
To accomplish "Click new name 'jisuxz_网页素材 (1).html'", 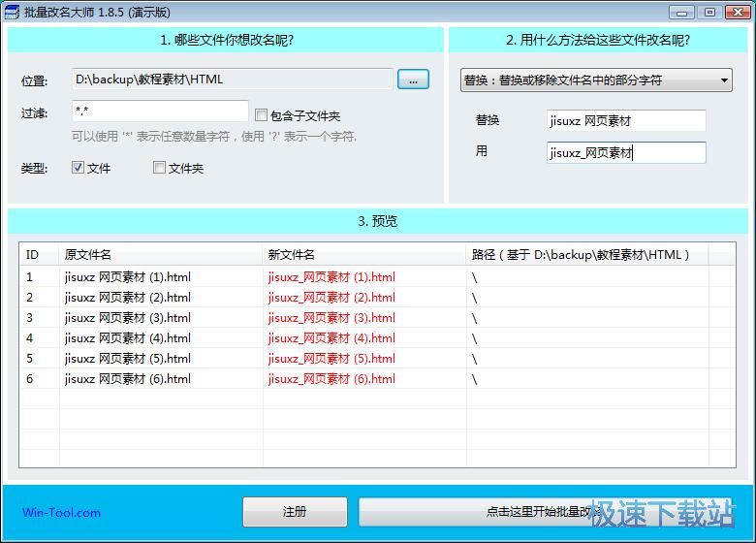I will (x=331, y=277).
